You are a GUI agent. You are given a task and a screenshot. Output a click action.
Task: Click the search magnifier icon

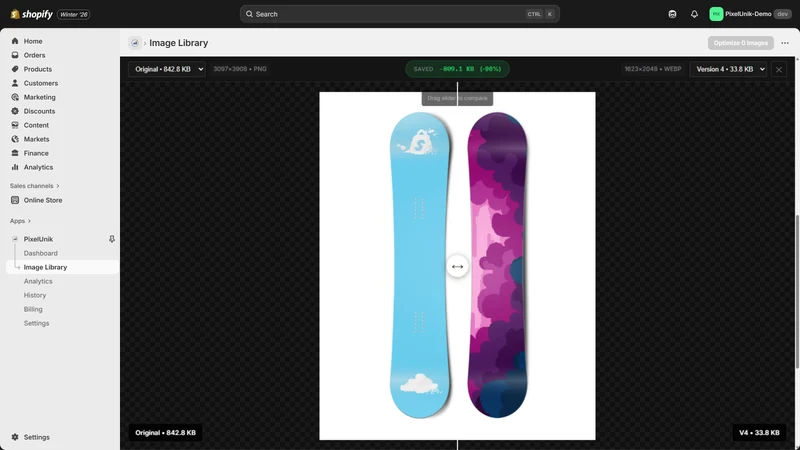pyautogui.click(x=249, y=14)
